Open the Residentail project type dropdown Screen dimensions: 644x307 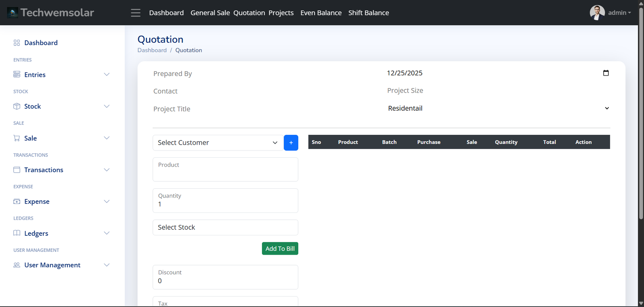pos(498,108)
